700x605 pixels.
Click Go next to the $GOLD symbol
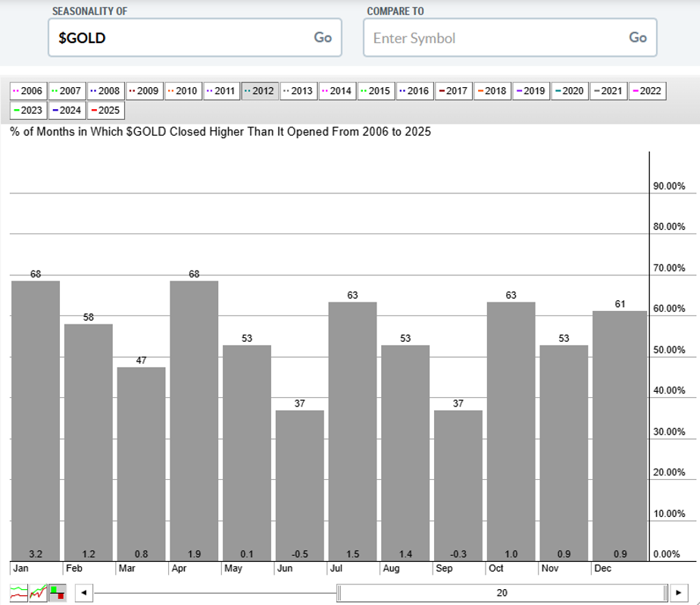click(x=323, y=37)
